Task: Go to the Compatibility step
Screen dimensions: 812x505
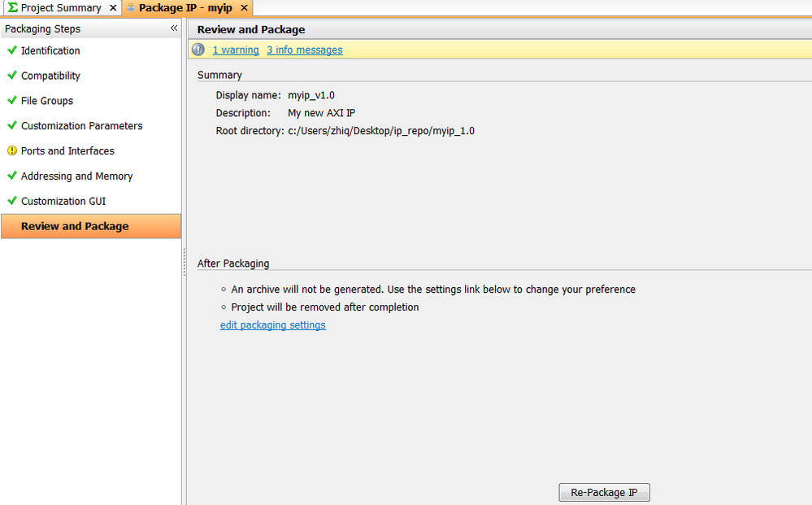Action: tap(50, 76)
